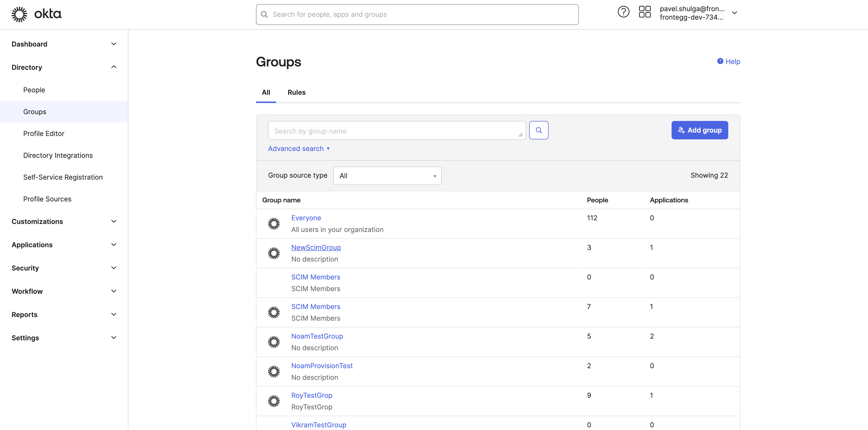The image size is (868, 430).
Task: Focus the global people, apps and groups search
Action: click(x=417, y=15)
